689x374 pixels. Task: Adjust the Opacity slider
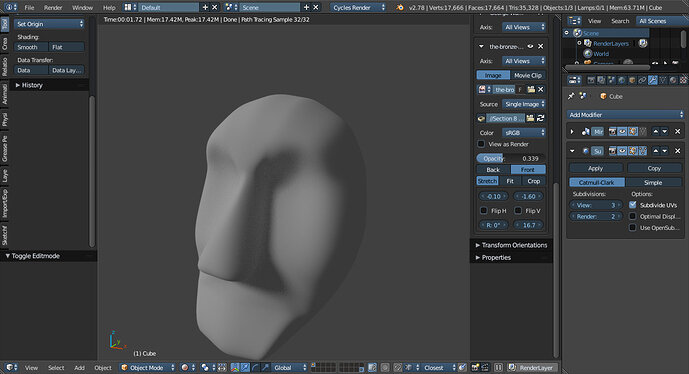[x=511, y=158]
